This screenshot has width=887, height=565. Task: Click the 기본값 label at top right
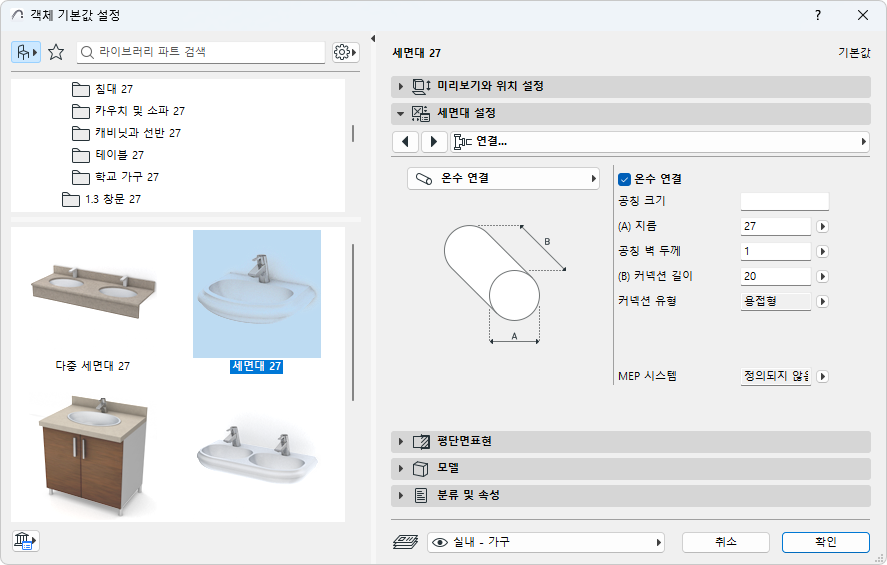(854, 53)
